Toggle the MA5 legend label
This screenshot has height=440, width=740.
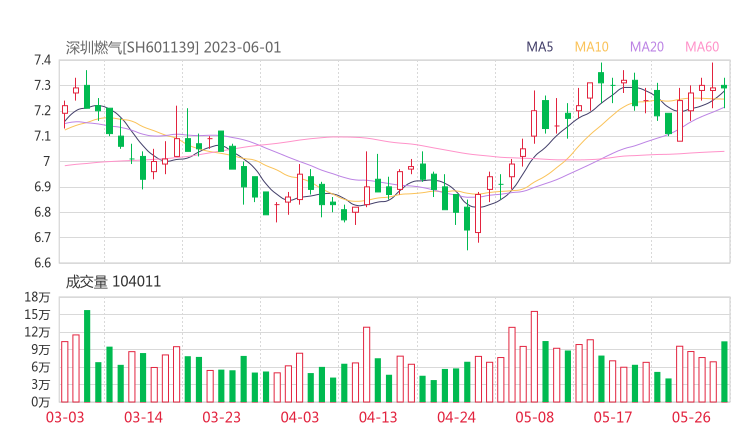point(540,47)
